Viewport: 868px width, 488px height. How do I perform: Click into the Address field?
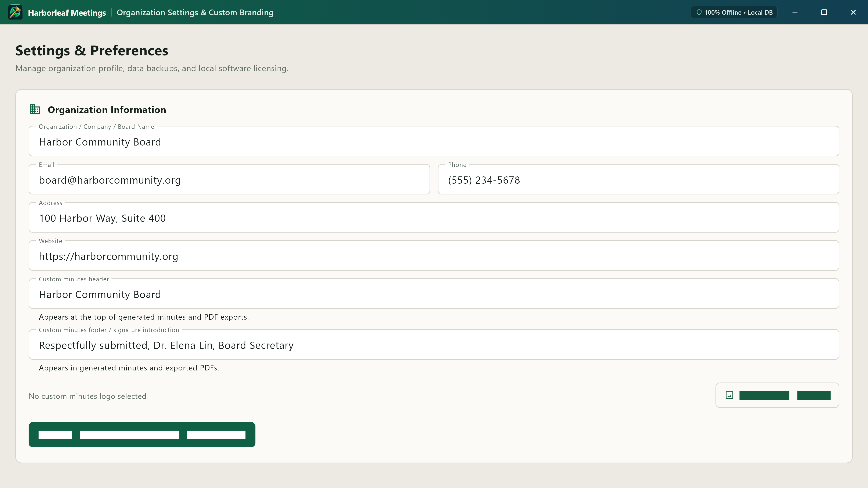[x=434, y=217]
